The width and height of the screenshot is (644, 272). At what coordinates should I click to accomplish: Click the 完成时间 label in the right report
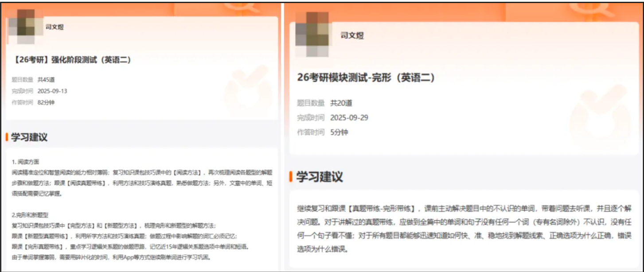click(311, 118)
